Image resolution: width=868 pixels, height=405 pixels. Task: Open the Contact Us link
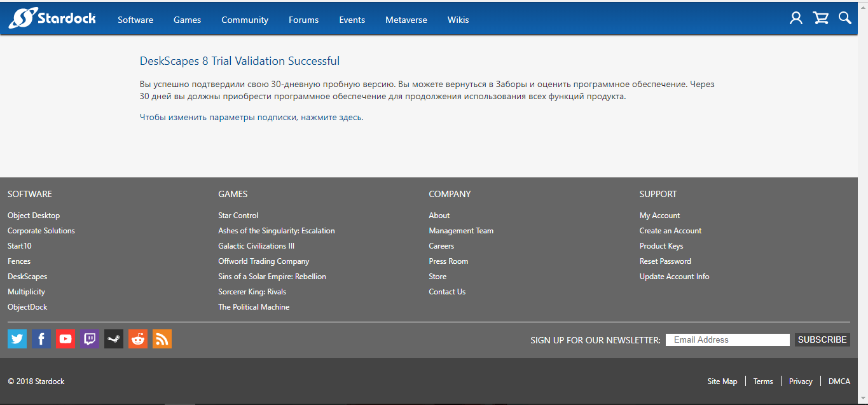point(447,292)
